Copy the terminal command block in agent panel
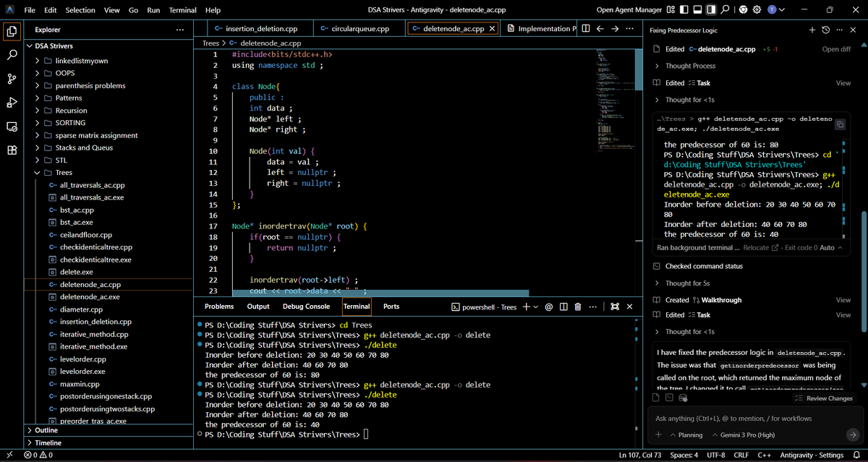Image resolution: width=868 pixels, height=462 pixels. coord(840,124)
